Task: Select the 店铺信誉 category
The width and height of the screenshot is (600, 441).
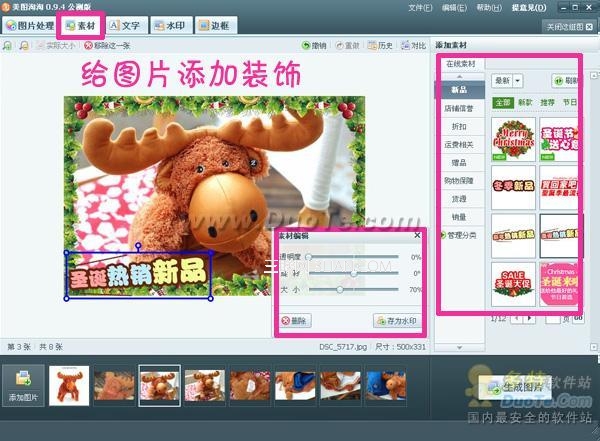Action: coord(459,108)
